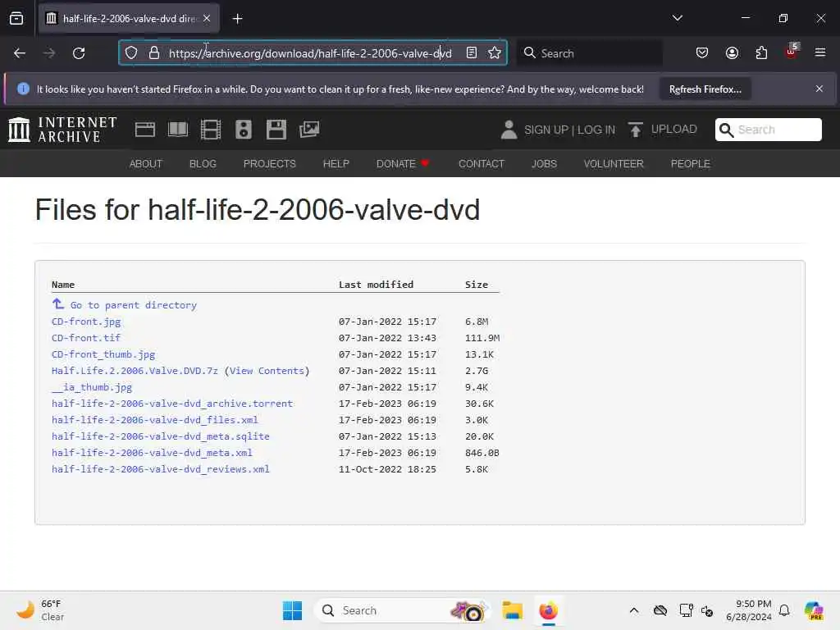Open the VOLUNTEER menu item
Image resolution: width=840 pixels, height=630 pixels.
pyautogui.click(x=614, y=164)
